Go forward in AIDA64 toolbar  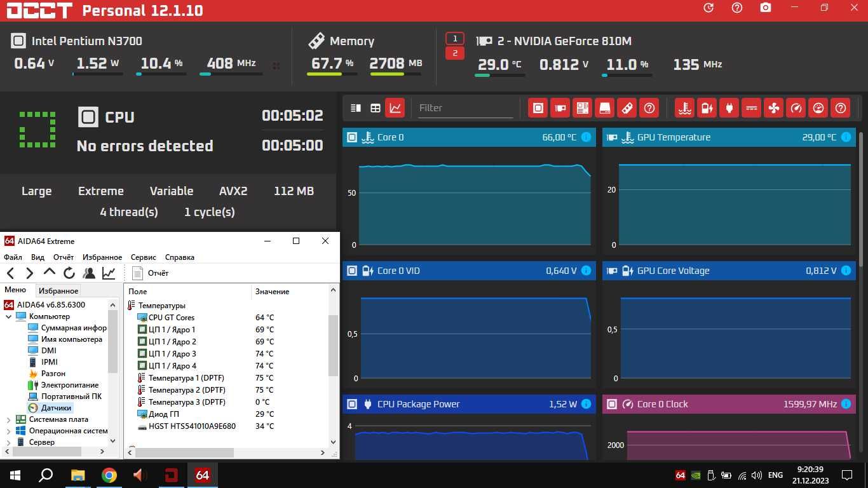pos(29,273)
